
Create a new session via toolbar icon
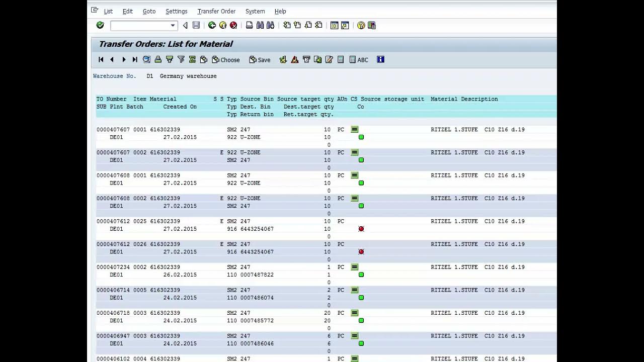coord(334,25)
